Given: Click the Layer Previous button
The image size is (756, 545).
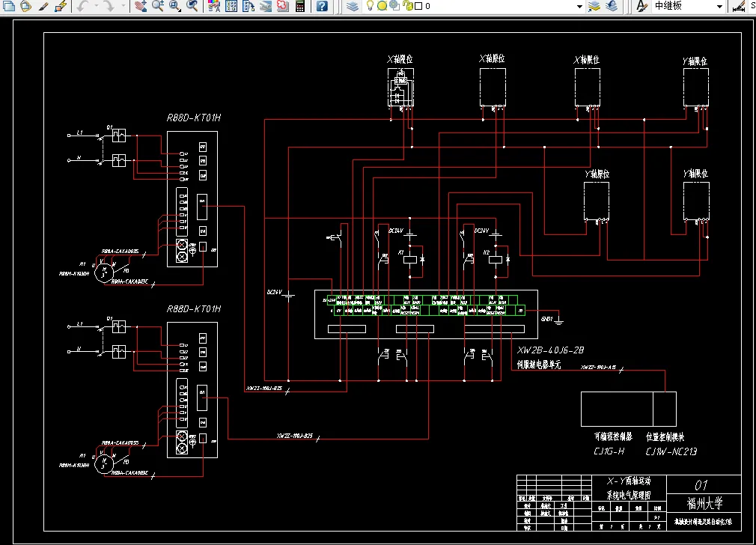Looking at the screenshot, I should tap(612, 6).
